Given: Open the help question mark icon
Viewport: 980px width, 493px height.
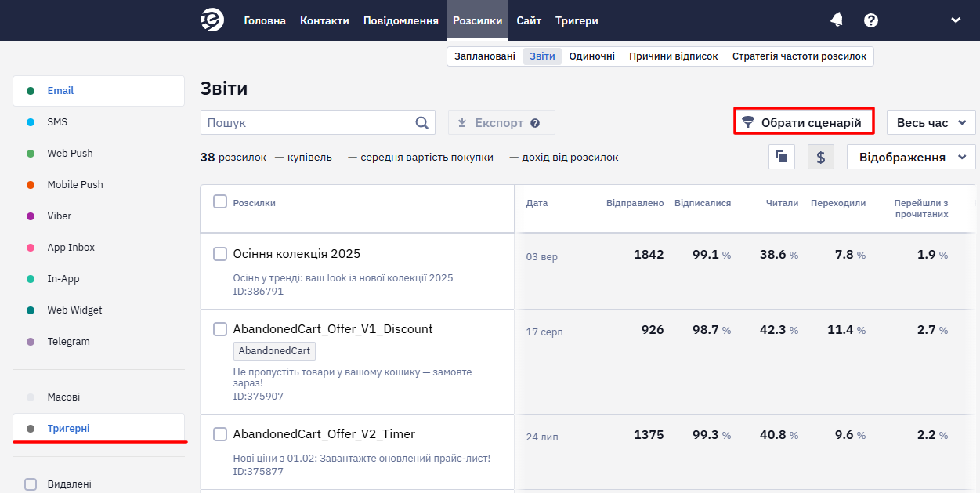Looking at the screenshot, I should point(871,20).
